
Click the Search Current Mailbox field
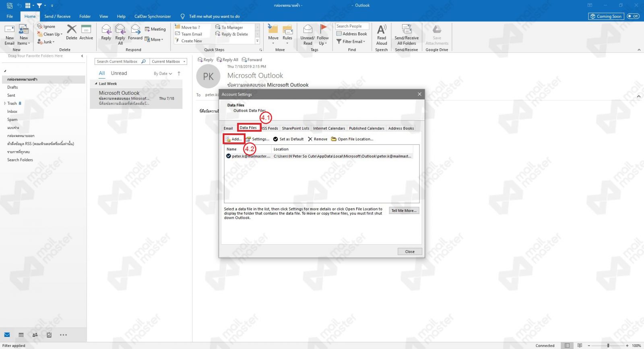[122, 62]
